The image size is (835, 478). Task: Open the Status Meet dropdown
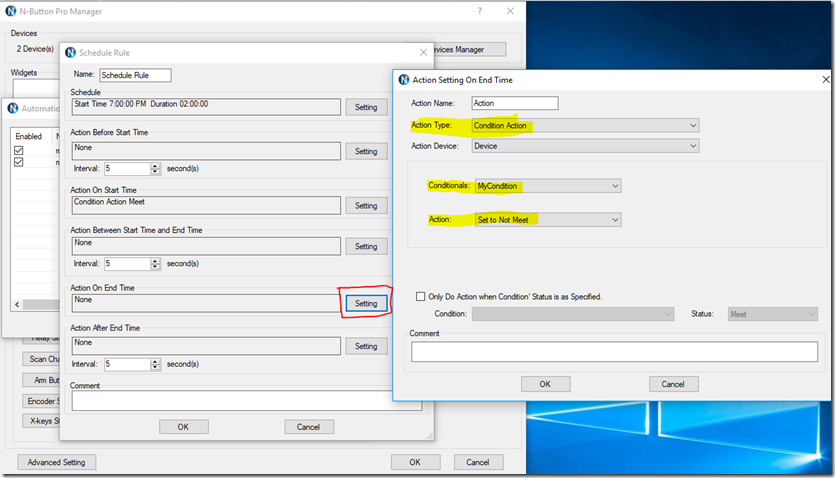(773, 314)
